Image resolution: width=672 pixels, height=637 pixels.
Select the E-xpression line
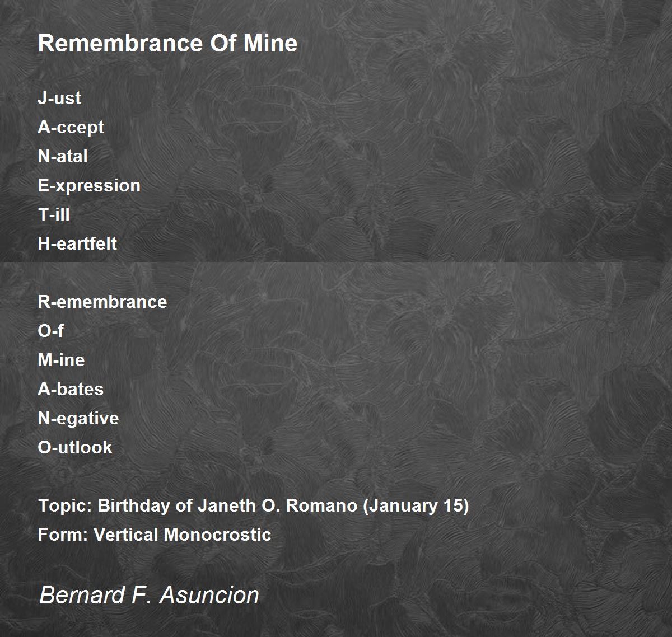89,186
